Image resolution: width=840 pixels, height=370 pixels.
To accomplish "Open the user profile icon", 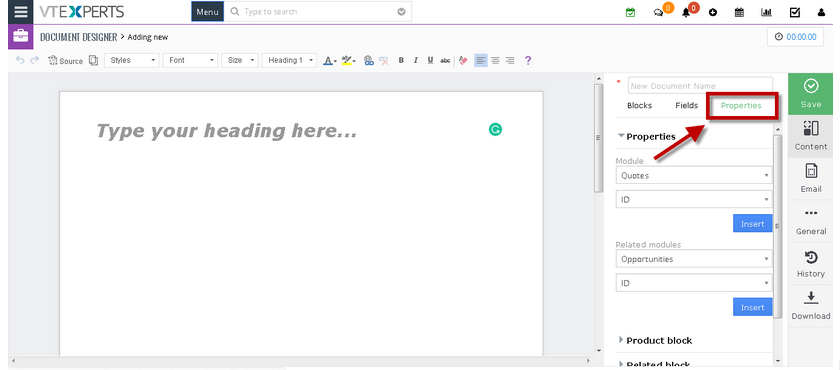I will 821,13.
